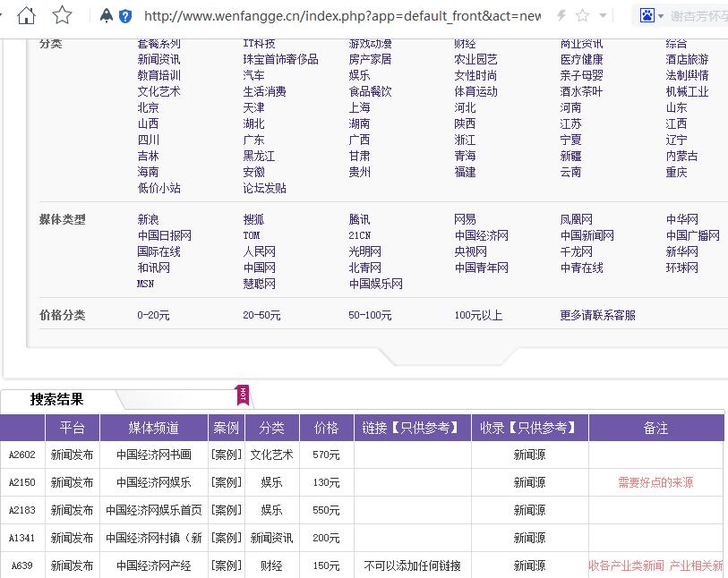This screenshot has height=578, width=728.
Task: Select the 搜狐 media type
Action: 253,219
